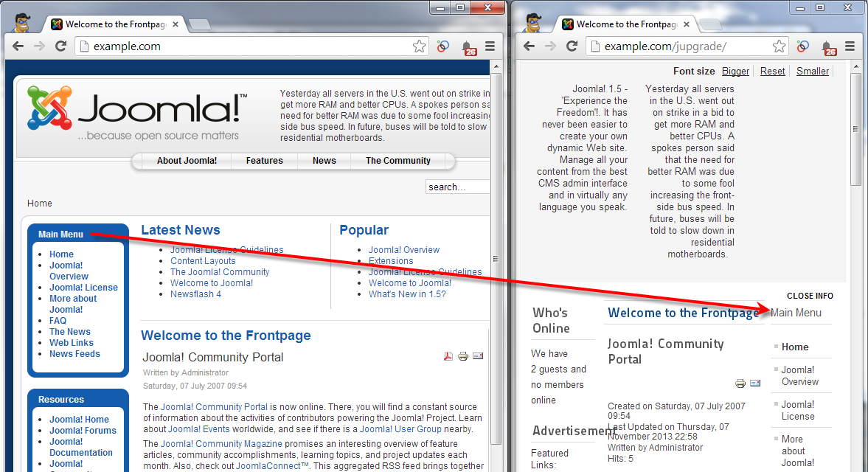Open Extensions link under Popular
The height and width of the screenshot is (472, 868).
coord(391,260)
